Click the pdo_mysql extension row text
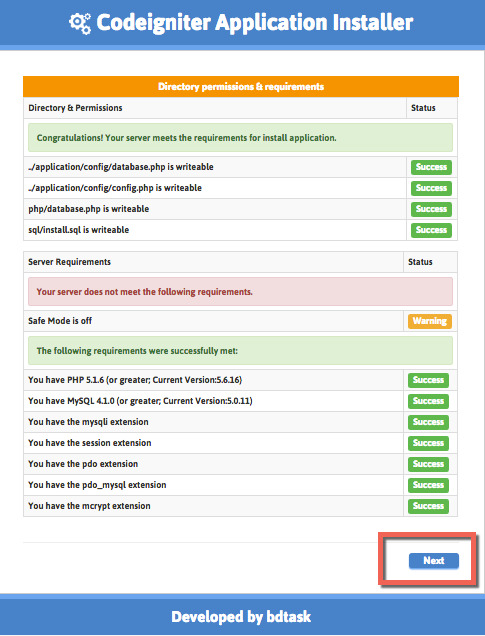485x636 pixels. tap(97, 485)
